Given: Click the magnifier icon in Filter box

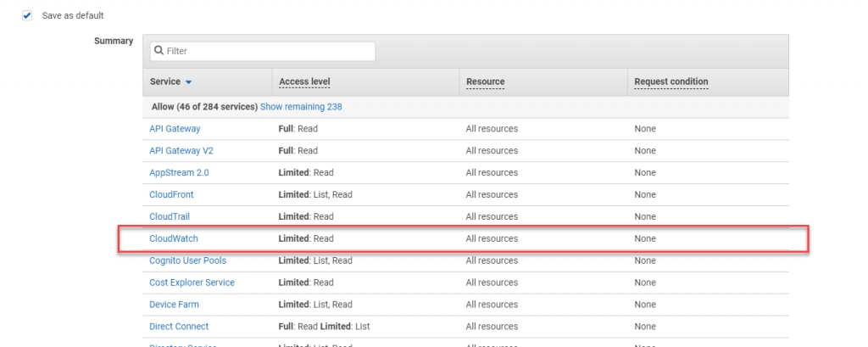Looking at the screenshot, I should [159, 51].
